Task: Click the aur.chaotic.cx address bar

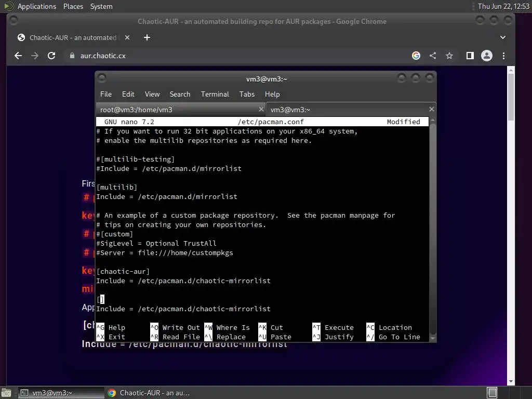Action: pyautogui.click(x=237, y=56)
